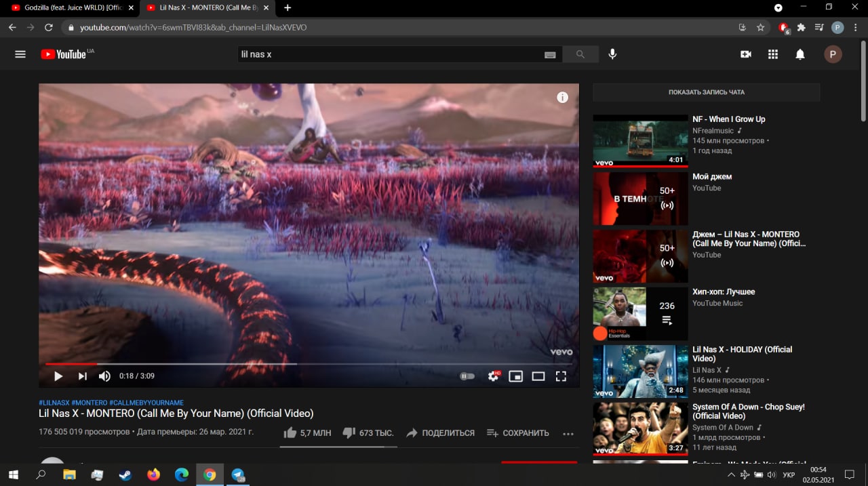The width and height of the screenshot is (868, 486).
Task: Open Джем – Lil Nas X - MONTERO mix title
Action: (x=749, y=239)
